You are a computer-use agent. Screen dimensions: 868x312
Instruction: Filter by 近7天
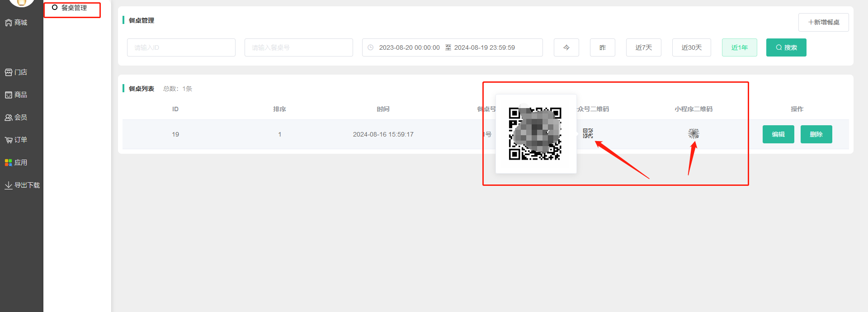(x=643, y=47)
